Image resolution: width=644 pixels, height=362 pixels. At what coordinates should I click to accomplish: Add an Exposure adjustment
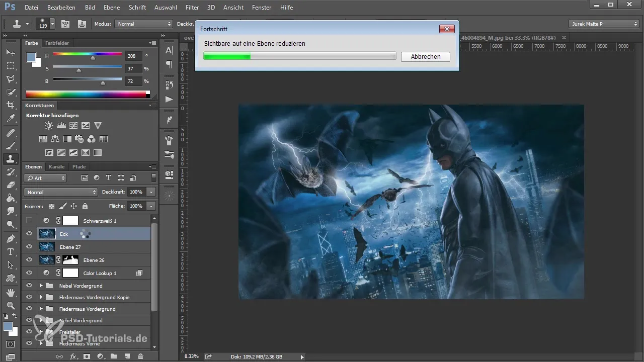point(86,126)
